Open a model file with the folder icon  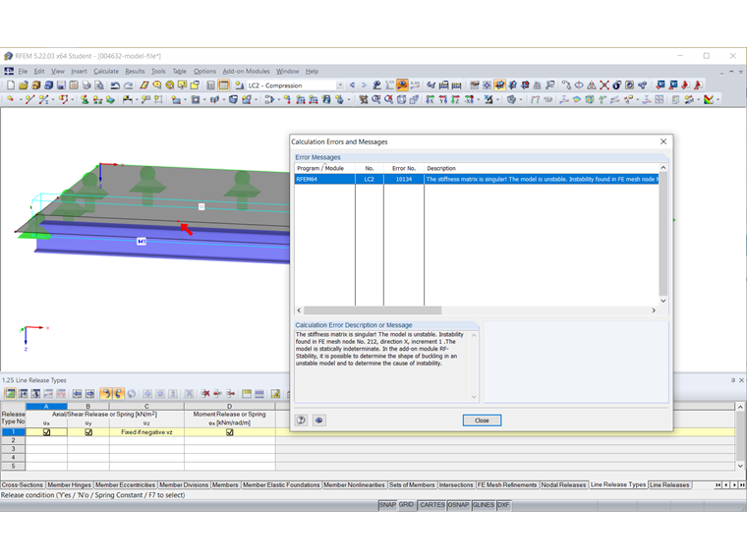[23, 85]
